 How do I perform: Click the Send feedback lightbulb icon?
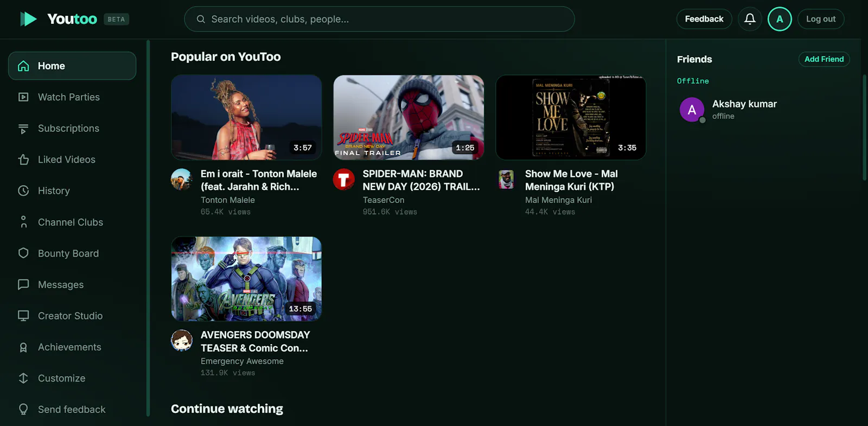pyautogui.click(x=23, y=409)
